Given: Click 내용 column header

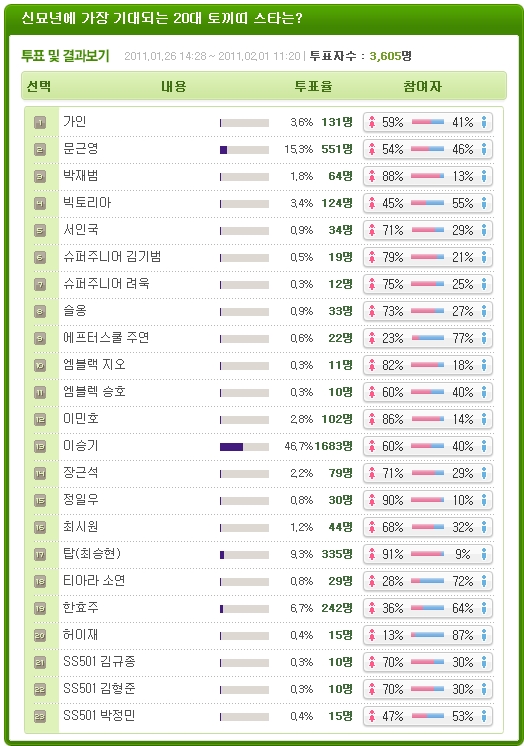Looking at the screenshot, I should click(174, 86).
